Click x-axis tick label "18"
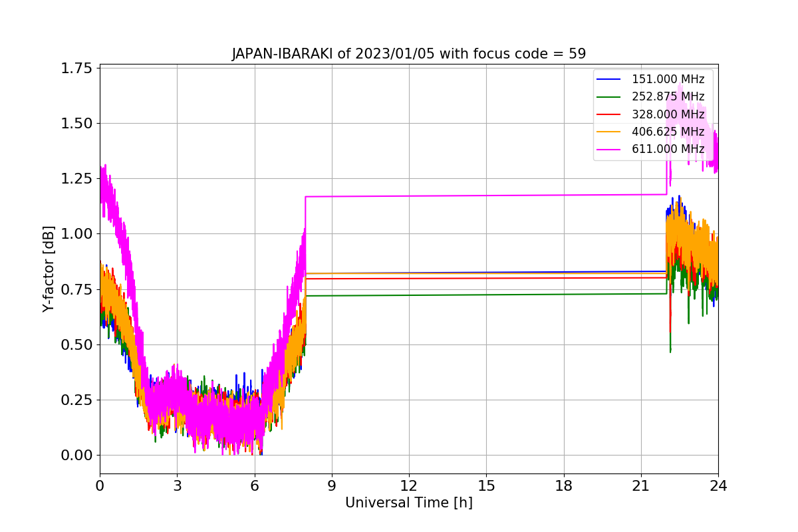The height and width of the screenshot is (532, 798). coord(563,486)
